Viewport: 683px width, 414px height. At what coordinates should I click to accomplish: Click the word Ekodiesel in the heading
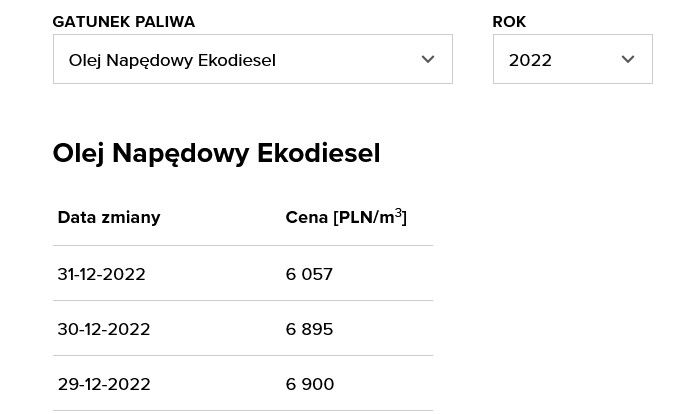click(x=318, y=153)
